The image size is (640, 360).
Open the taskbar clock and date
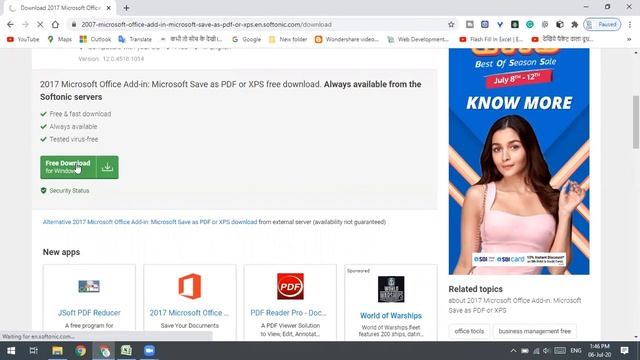(x=600, y=351)
